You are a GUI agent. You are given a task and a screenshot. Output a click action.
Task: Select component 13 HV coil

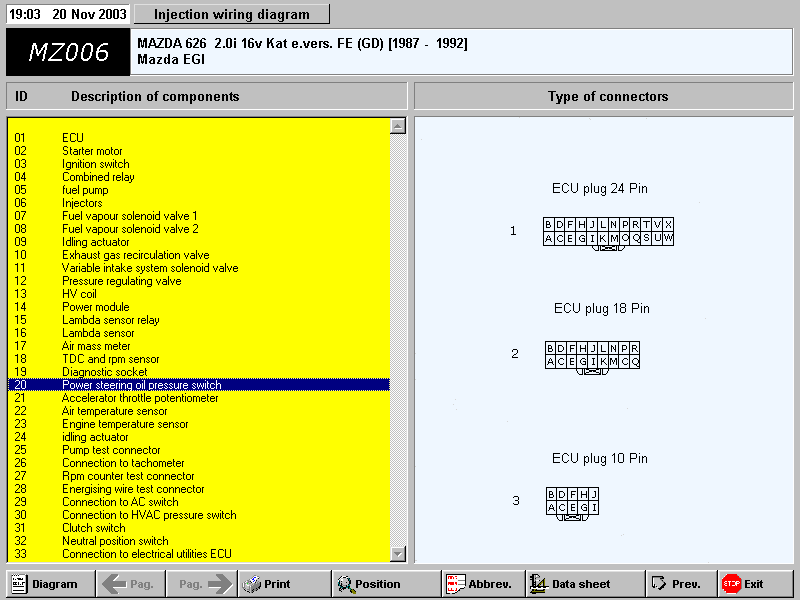pyautogui.click(x=199, y=294)
